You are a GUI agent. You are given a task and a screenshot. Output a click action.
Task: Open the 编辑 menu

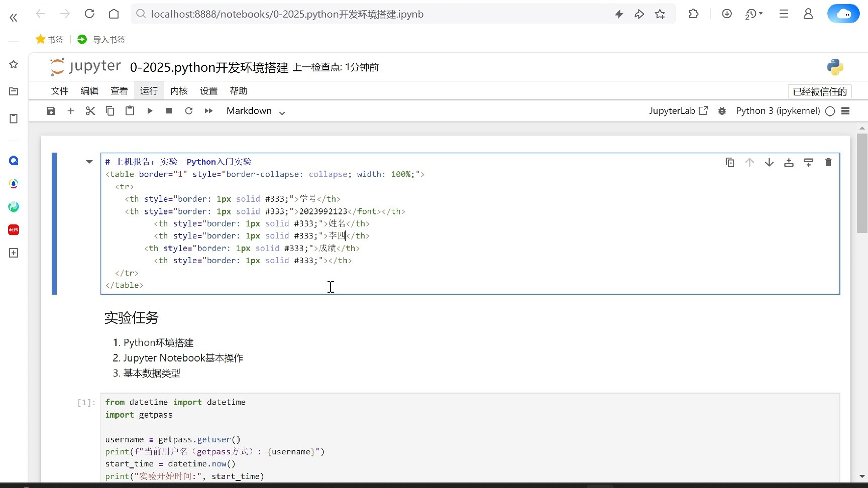point(89,91)
